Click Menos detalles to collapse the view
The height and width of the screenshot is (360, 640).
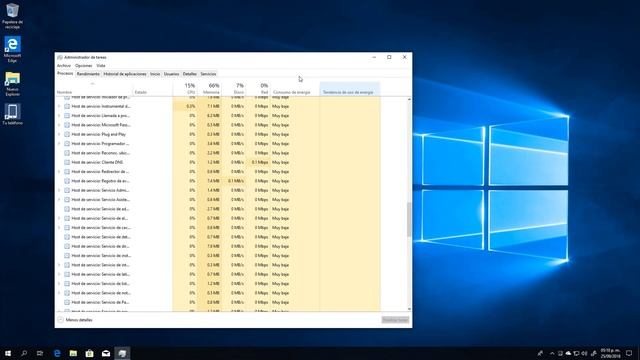pyautogui.click(x=76, y=320)
